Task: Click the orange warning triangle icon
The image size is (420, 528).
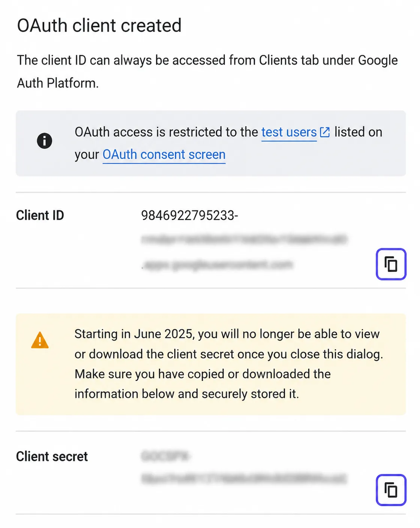Action: (x=40, y=340)
